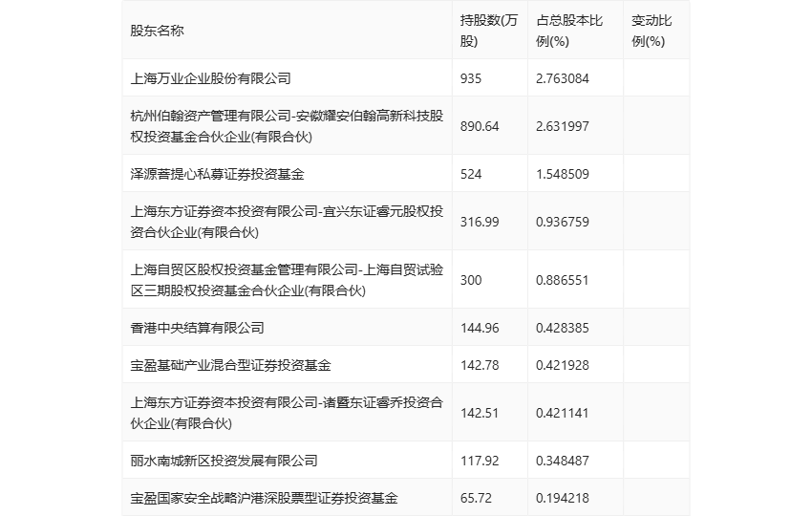Select the 2.763084 percentage cell
812x516 pixels.
pos(563,78)
